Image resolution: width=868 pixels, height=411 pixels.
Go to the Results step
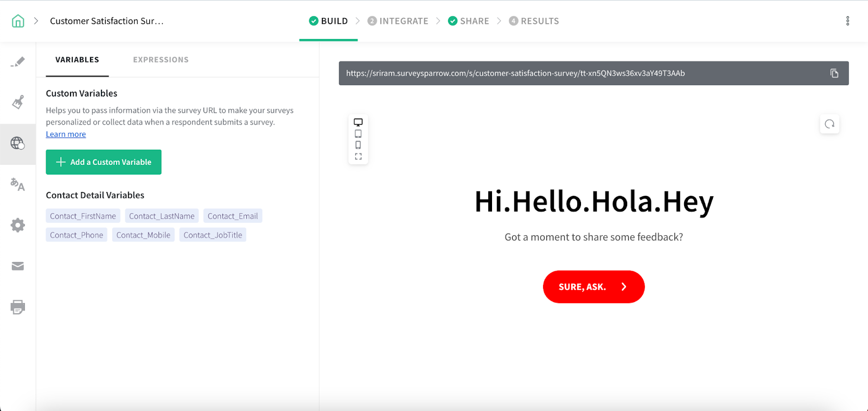[534, 21]
